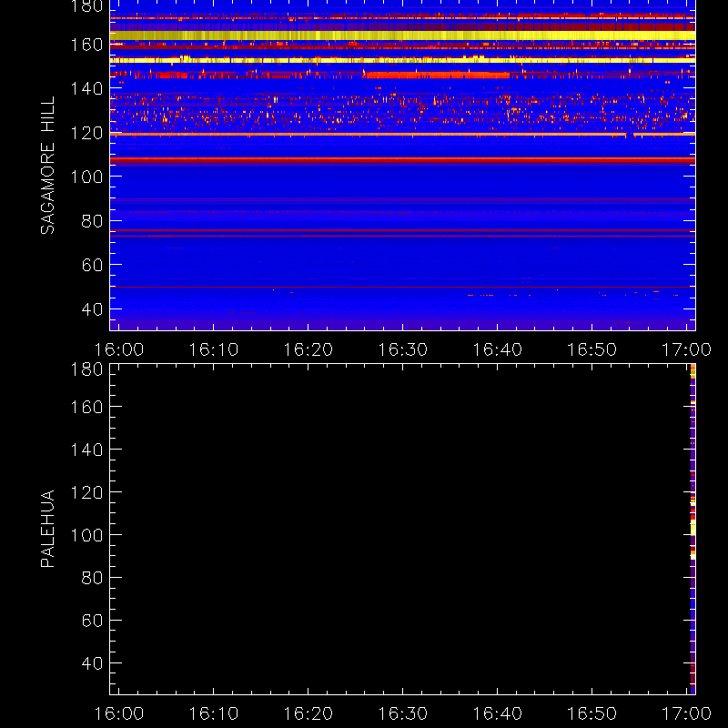Image resolution: width=728 pixels, height=728 pixels.
Task: Choose the 16:00 time label under Palehua plot
Action: pos(119,713)
